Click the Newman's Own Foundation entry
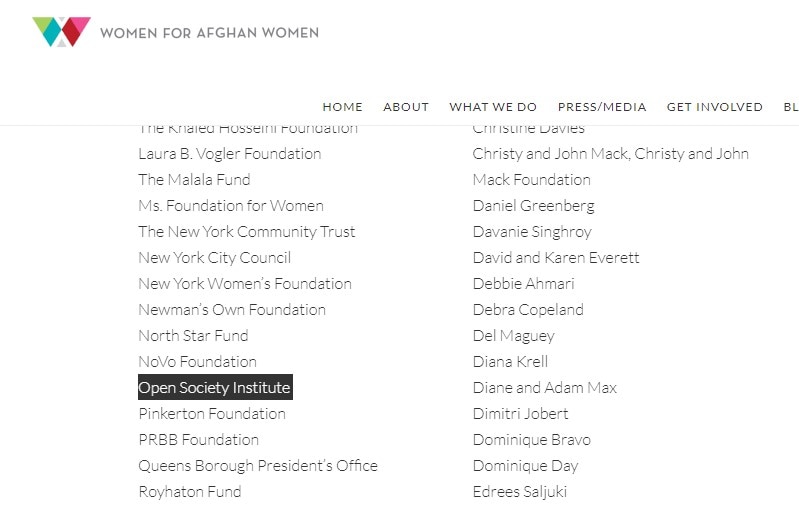799x509 pixels. (232, 310)
